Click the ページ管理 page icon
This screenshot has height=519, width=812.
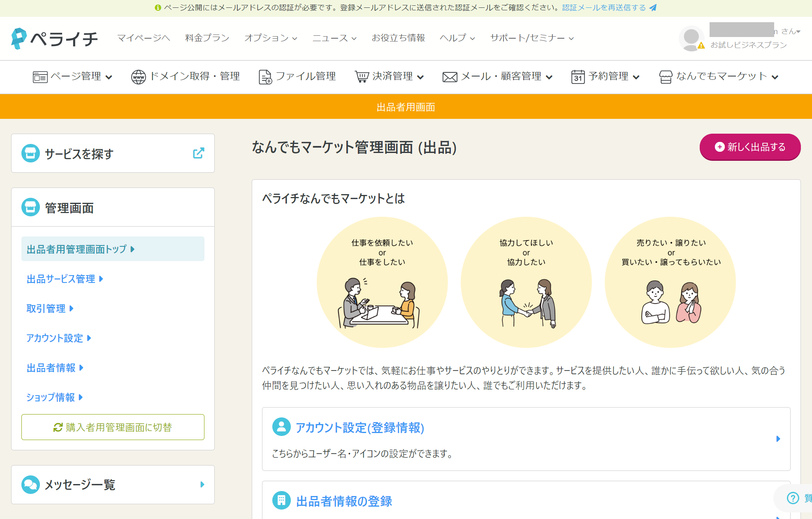coord(40,77)
